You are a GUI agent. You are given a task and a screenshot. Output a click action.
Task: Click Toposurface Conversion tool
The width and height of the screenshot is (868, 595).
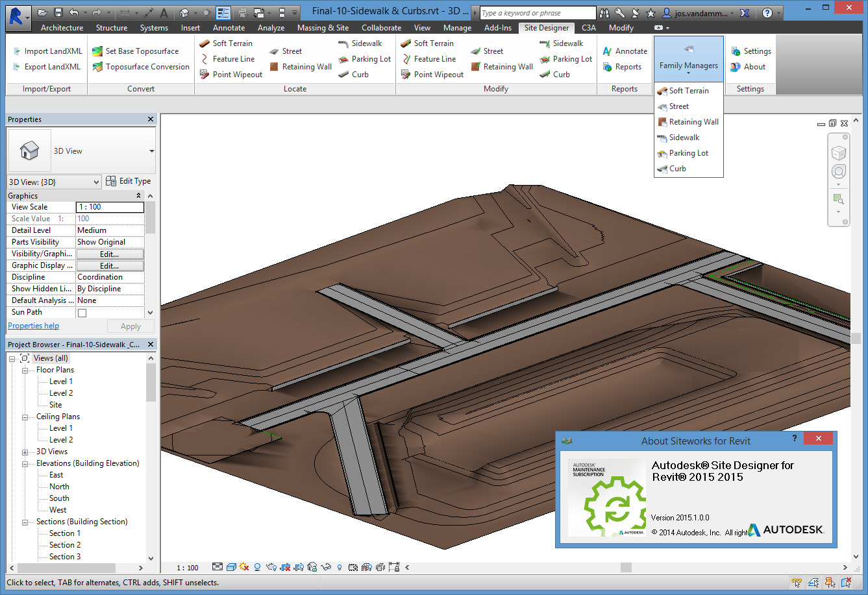click(141, 67)
